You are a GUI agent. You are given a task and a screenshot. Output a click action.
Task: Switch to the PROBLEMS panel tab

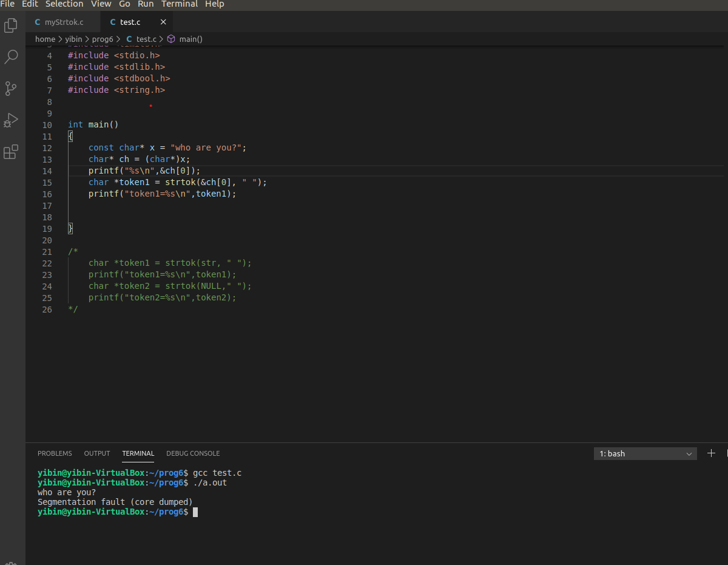tap(55, 453)
